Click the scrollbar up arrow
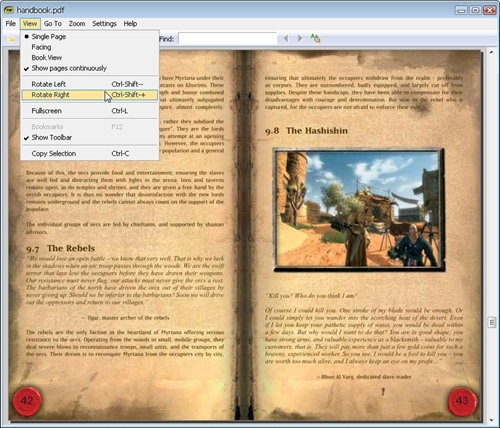Viewport: 500px width, 428px height. coord(491,52)
